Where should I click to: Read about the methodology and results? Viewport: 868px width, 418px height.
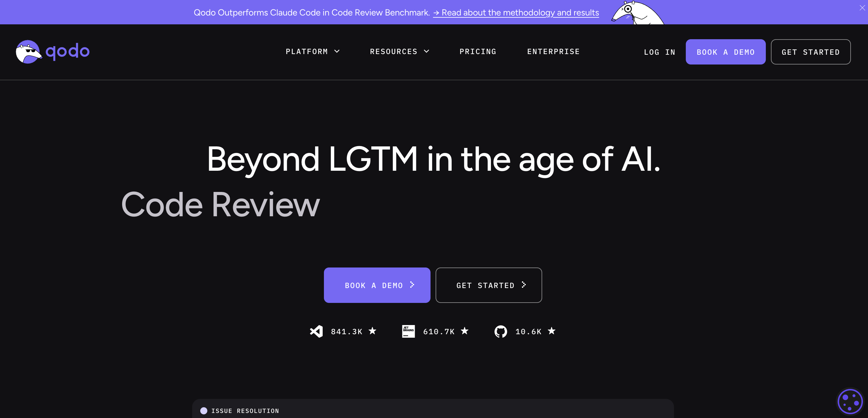(x=516, y=13)
